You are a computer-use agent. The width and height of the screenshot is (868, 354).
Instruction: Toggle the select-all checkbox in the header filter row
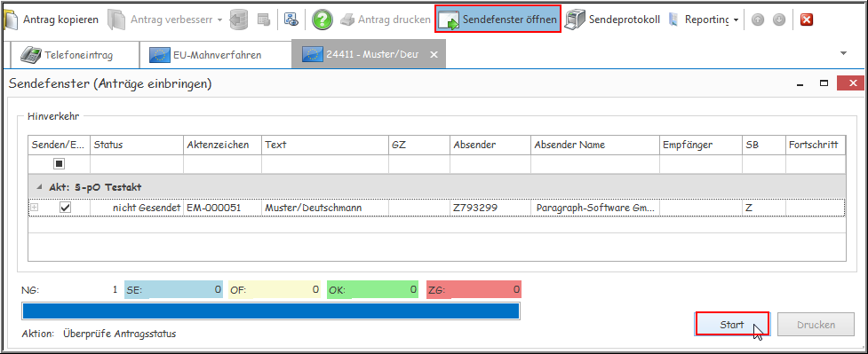tap(60, 164)
